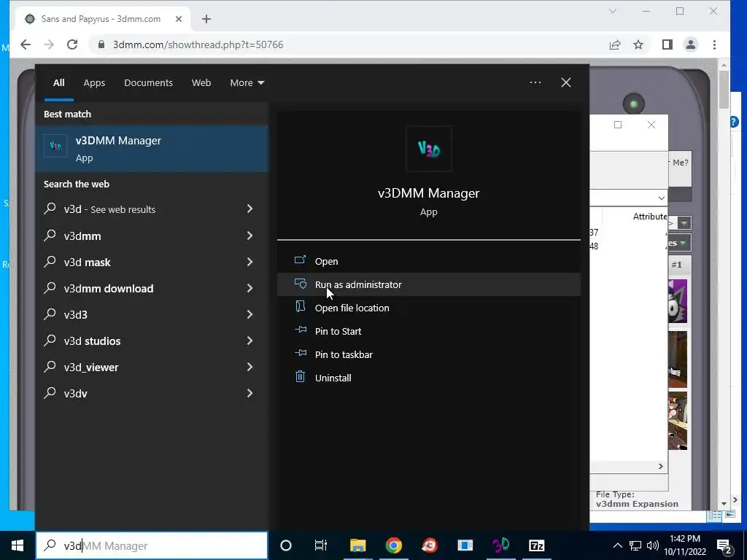Open Cortana circle icon on taskbar
The width and height of the screenshot is (747, 560).
286,545
